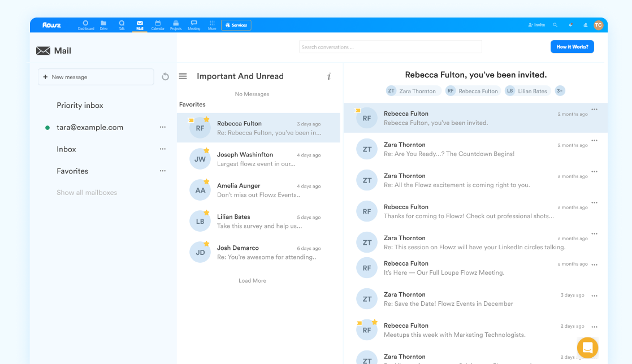
Task: Select Priority inbox in the sidebar
Action: tap(80, 106)
